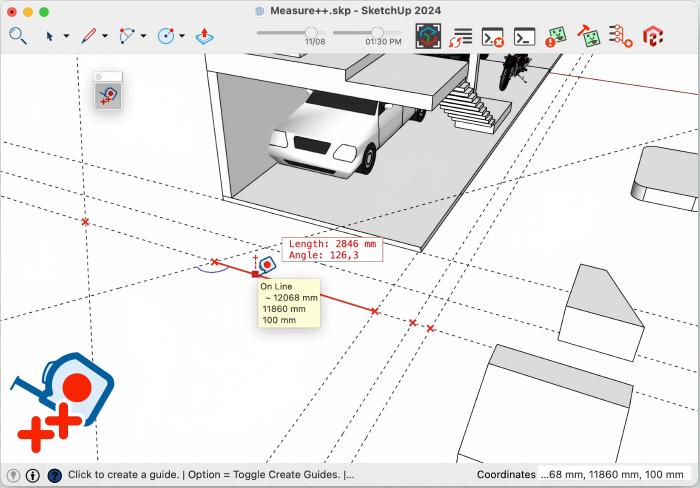This screenshot has height=488, width=700.
Task: Click the Search magnifier tool in toolbar
Action: point(18,36)
